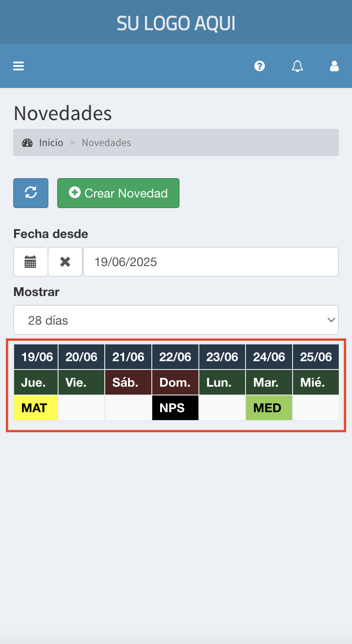Click the empty cell under Mié. 25/06
The height and width of the screenshot is (644, 352).
[316, 408]
